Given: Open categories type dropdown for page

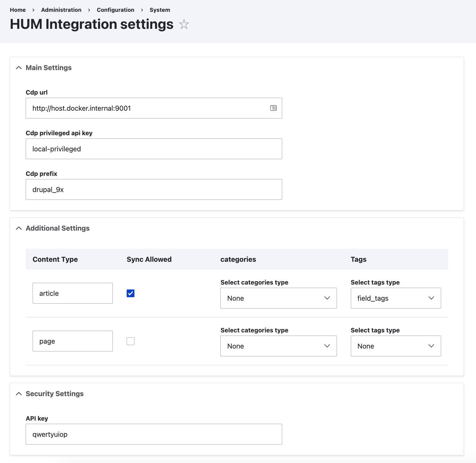Looking at the screenshot, I should click(278, 346).
